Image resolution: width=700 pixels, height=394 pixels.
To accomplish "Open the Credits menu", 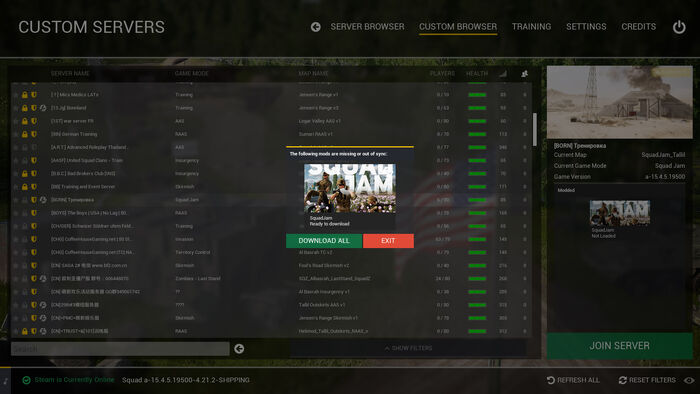I will (639, 27).
